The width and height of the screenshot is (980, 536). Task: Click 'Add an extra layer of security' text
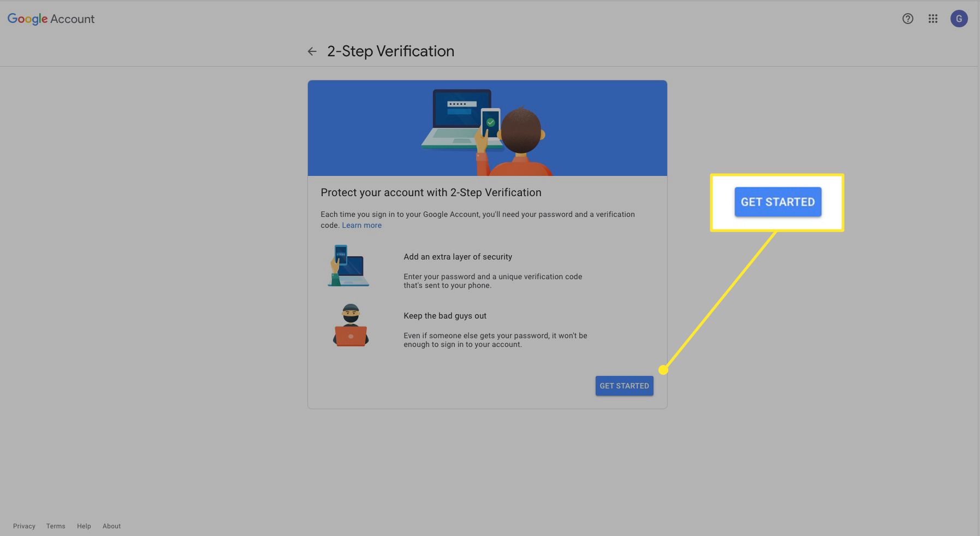pyautogui.click(x=458, y=257)
